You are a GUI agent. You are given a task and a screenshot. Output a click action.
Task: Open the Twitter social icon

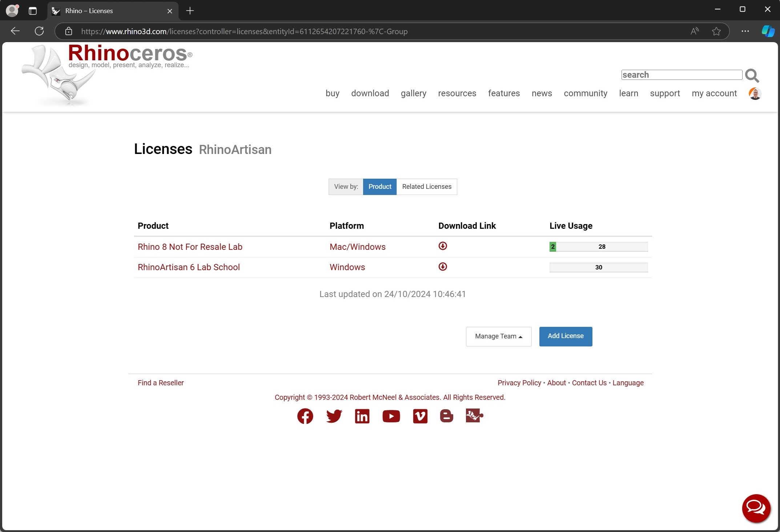tap(334, 416)
